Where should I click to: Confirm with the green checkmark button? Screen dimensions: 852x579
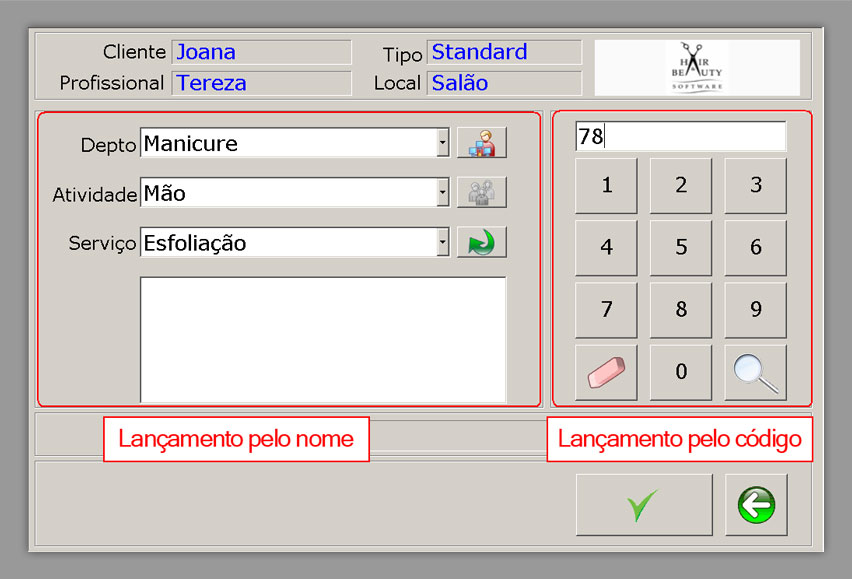[644, 505]
